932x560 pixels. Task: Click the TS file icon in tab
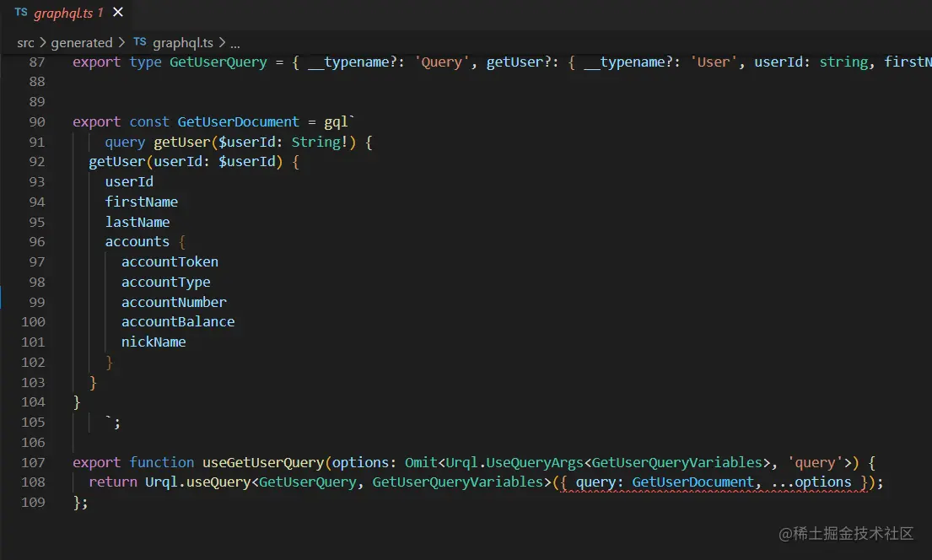pos(21,12)
